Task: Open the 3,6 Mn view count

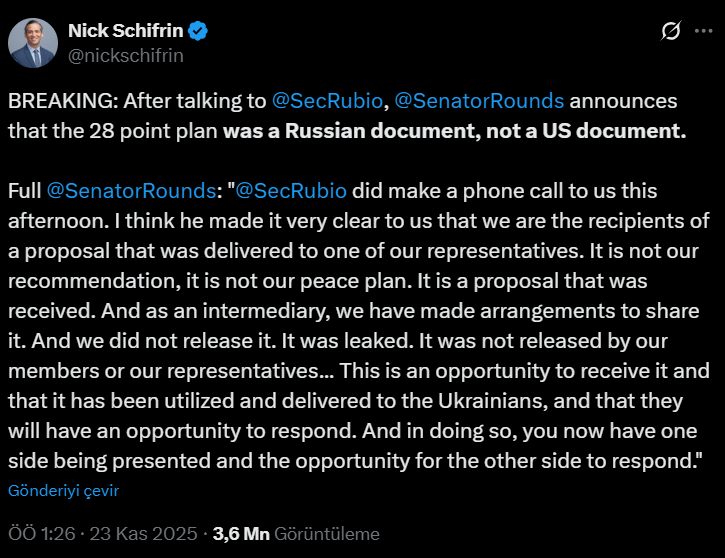Action: [241, 533]
